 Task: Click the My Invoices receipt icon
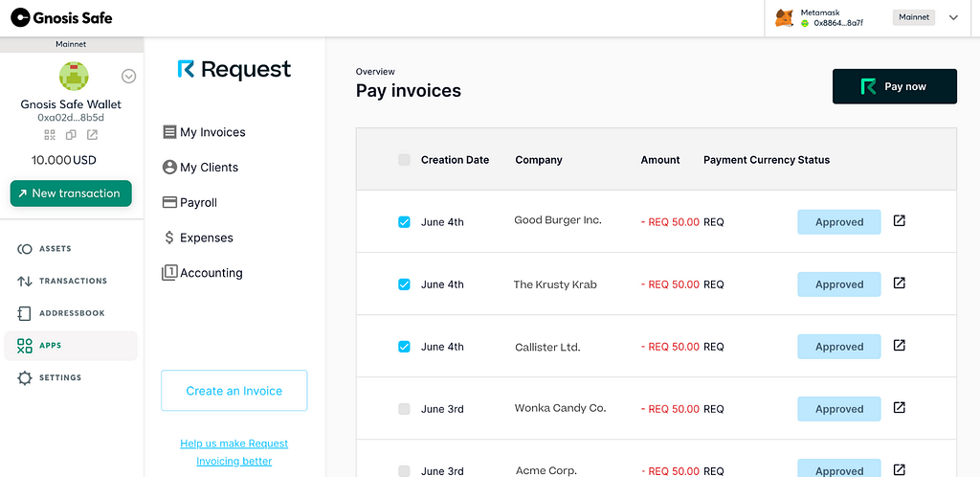pyautogui.click(x=168, y=132)
